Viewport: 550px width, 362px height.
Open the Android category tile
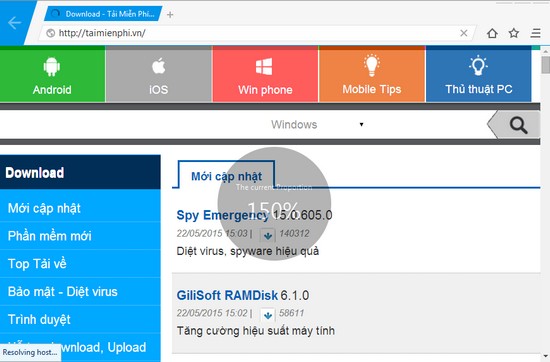[x=52, y=74]
